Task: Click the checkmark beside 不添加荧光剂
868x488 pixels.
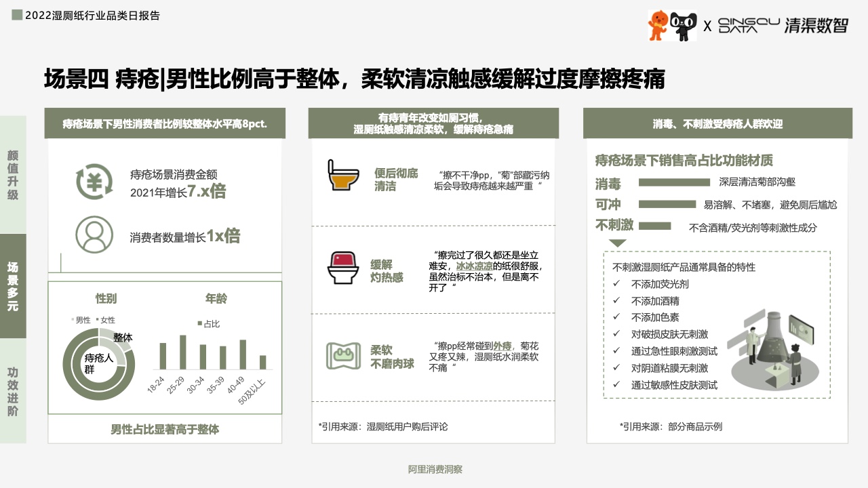Action: coord(616,284)
